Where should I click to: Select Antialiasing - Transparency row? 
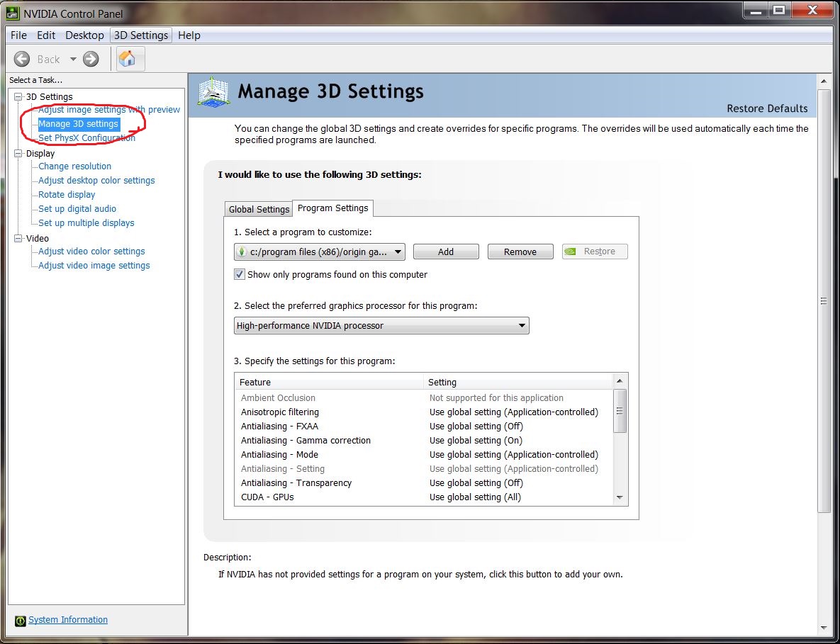coord(423,483)
